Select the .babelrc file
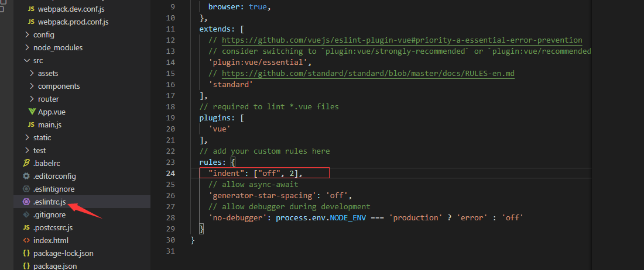This screenshot has width=644, height=270. point(47,163)
